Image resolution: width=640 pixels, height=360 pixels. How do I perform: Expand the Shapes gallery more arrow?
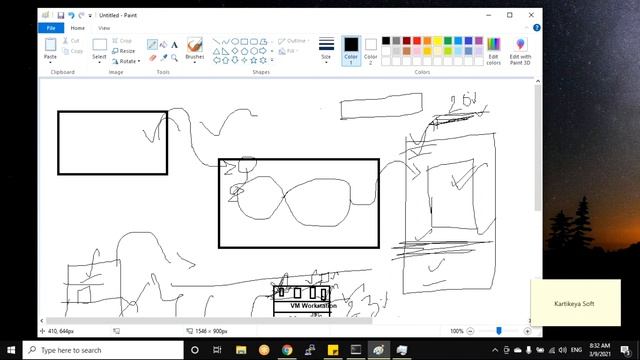[272, 60]
